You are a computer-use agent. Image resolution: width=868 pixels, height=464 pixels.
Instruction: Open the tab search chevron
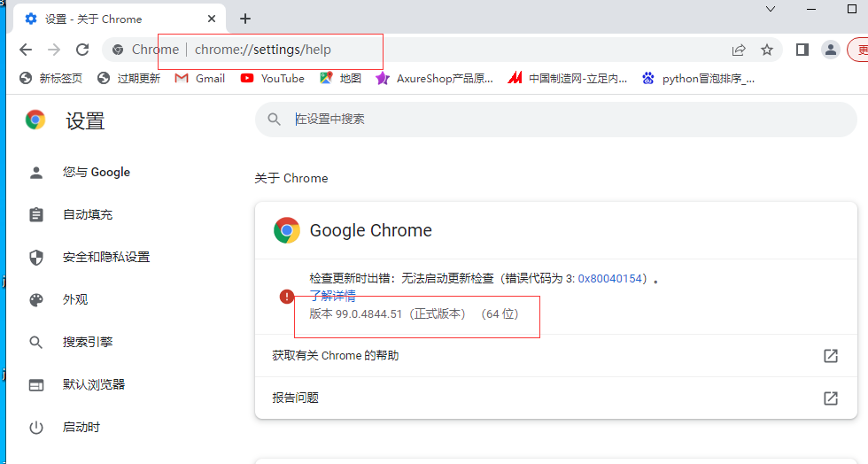point(770,9)
